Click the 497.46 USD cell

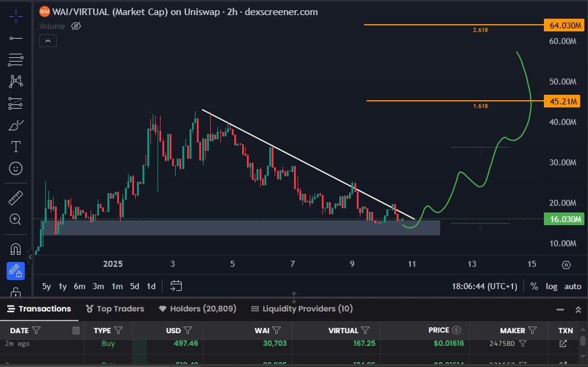[185, 343]
